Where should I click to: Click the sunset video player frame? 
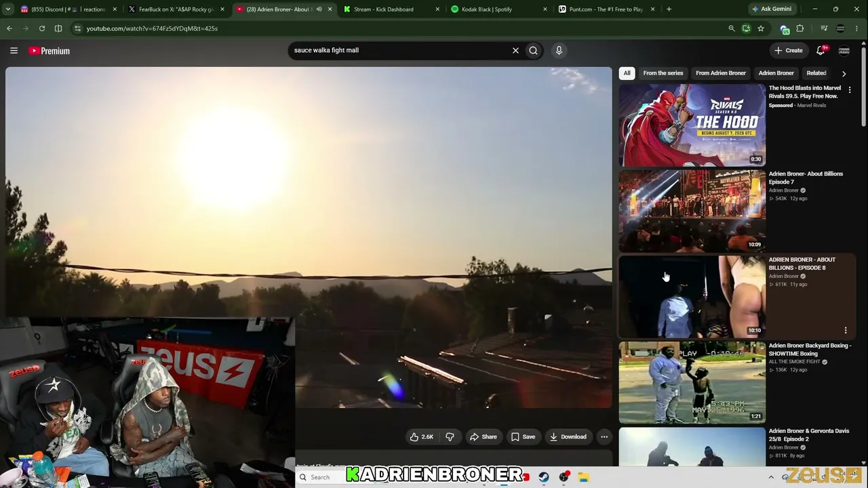point(309,237)
